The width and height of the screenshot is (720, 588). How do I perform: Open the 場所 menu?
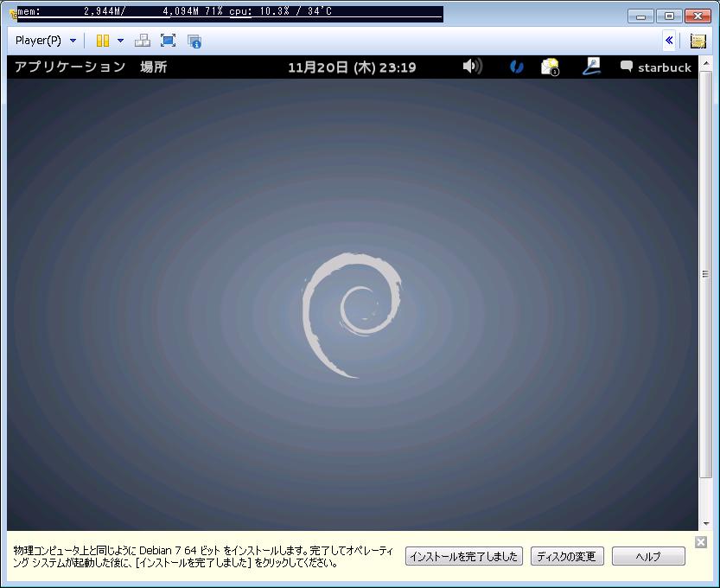153,67
